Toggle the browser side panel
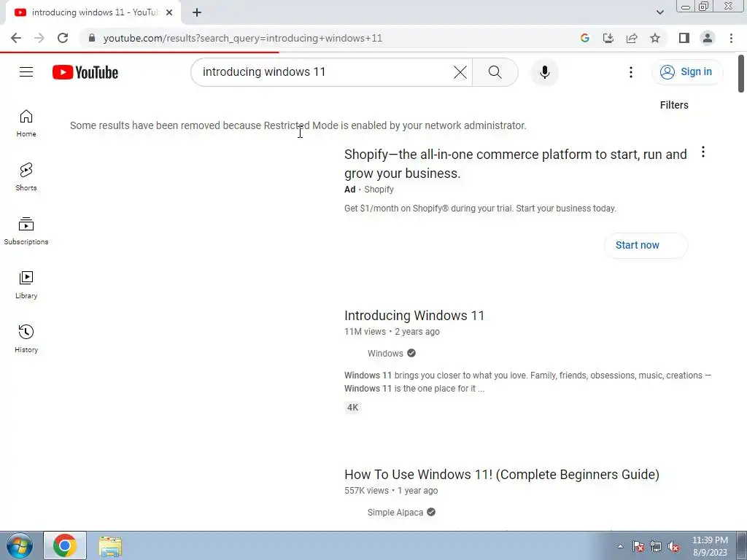 pos(684,38)
